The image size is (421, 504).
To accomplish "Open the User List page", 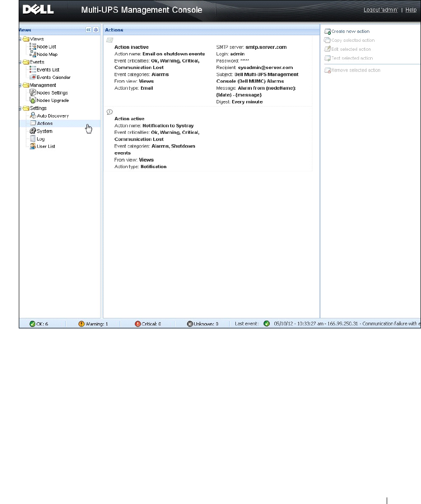I will pyautogui.click(x=46, y=147).
